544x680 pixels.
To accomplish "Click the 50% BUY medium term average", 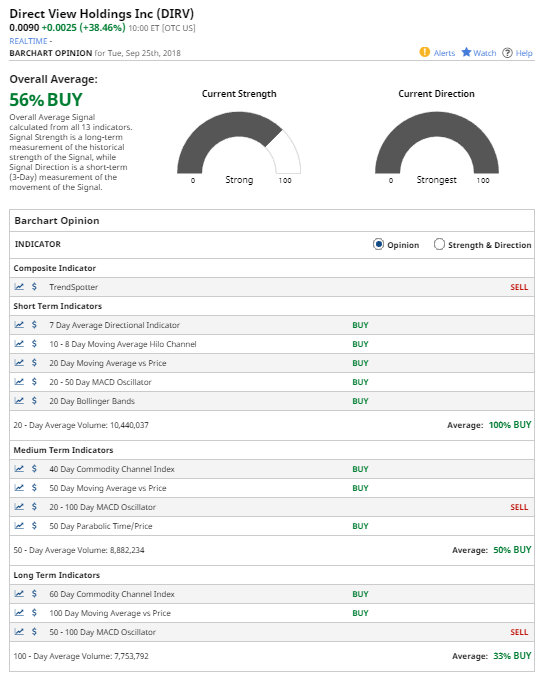I will [512, 550].
